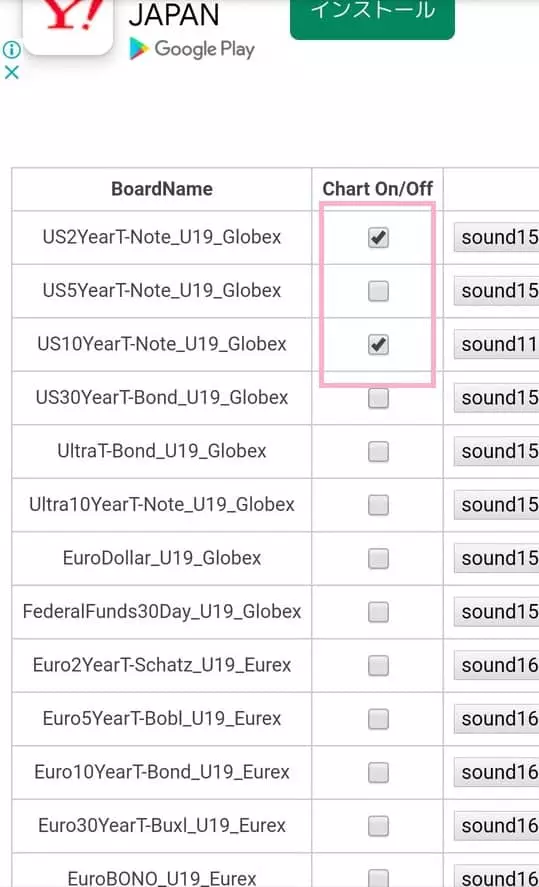The image size is (539, 887).
Task: Turn on chart for Euro2YearT-Schatz_U19_Eurex
Action: click(x=378, y=665)
